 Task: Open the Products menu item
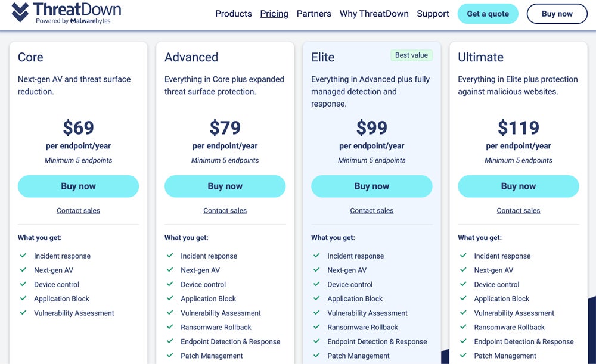(233, 14)
